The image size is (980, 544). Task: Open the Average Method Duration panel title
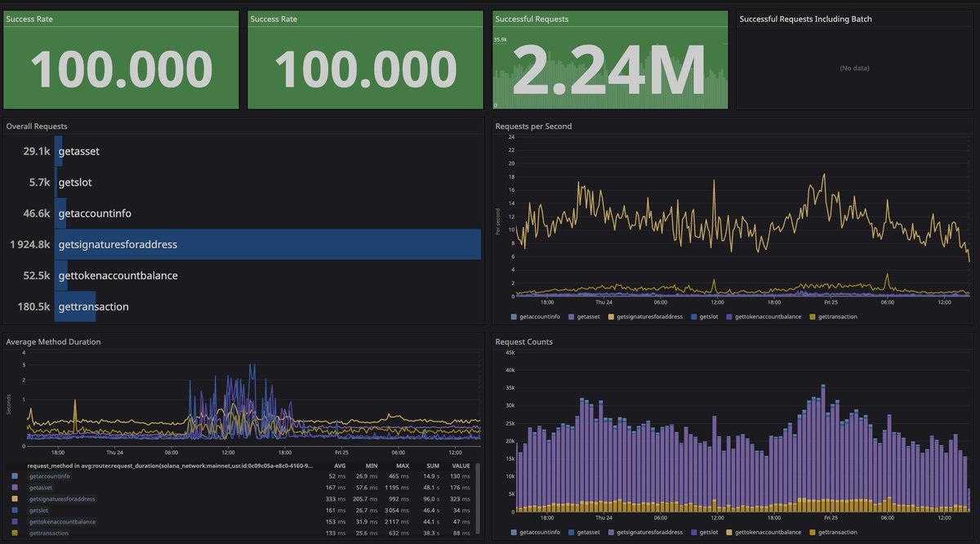[53, 341]
